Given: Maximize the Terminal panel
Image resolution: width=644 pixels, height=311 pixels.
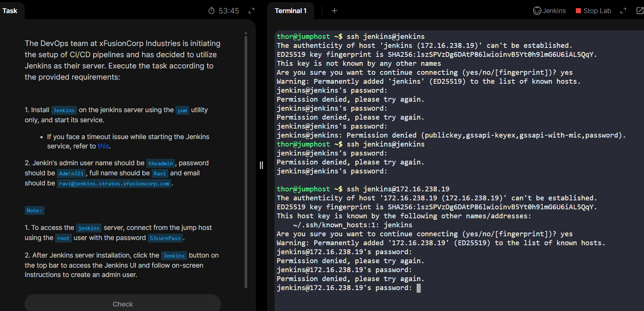Looking at the screenshot, I should pos(623,11).
